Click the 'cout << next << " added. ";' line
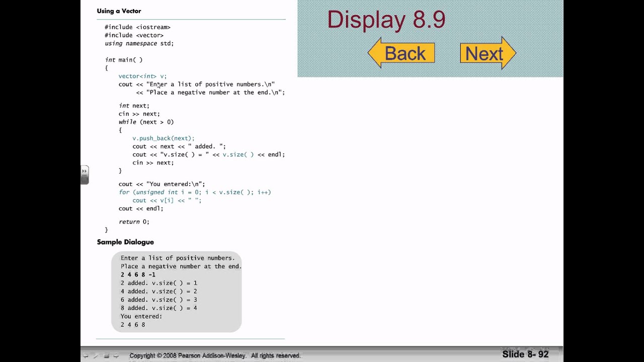The height and width of the screenshot is (362, 644). 179,146
